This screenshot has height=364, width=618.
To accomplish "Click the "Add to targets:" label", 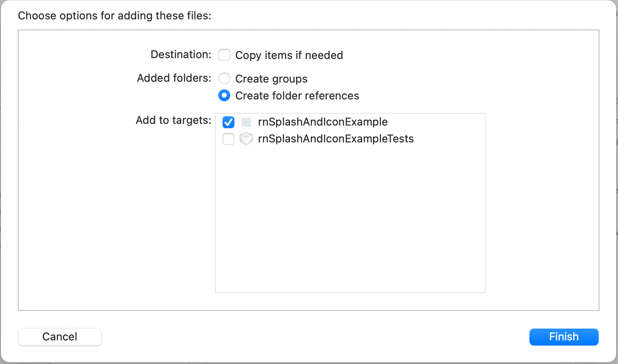I will tap(174, 120).
